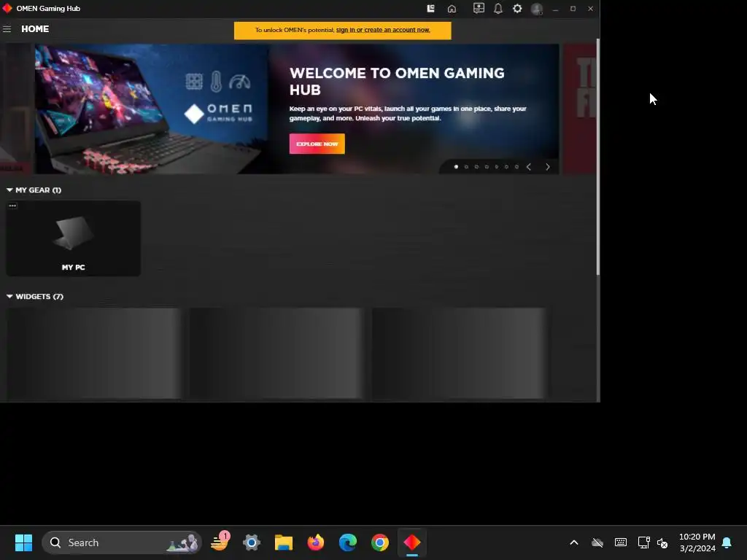Open the feedback/message icon in title bar
Image resolution: width=747 pixels, height=560 pixels.
coord(479,8)
